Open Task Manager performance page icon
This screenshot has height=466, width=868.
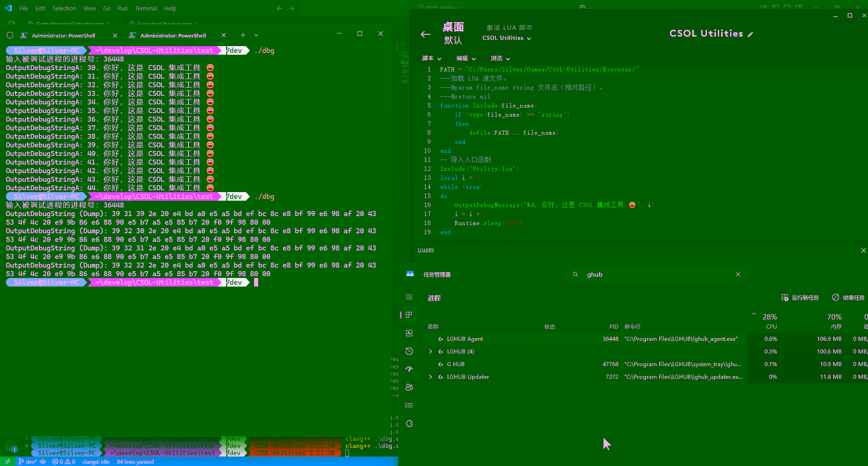[x=409, y=333]
